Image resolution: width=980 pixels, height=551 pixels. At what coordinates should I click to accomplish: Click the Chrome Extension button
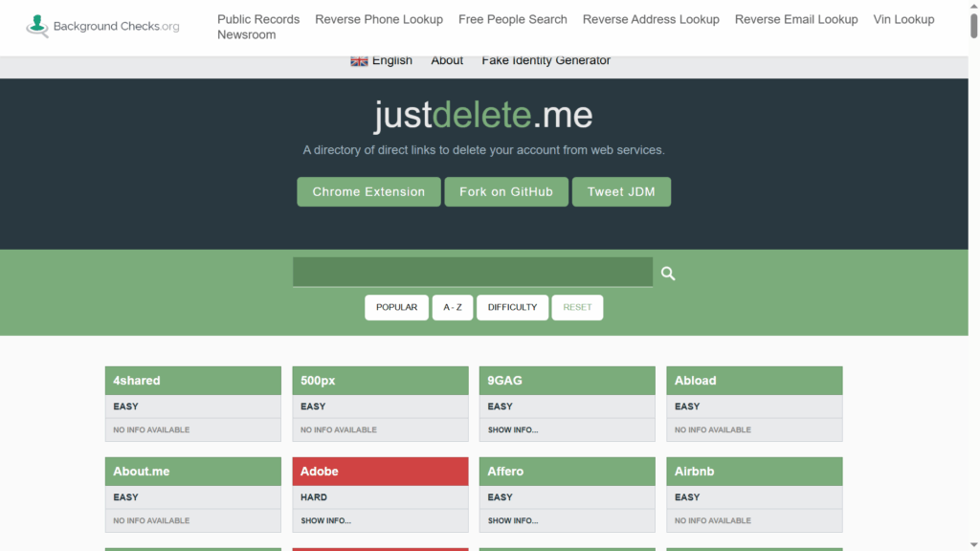coord(368,191)
